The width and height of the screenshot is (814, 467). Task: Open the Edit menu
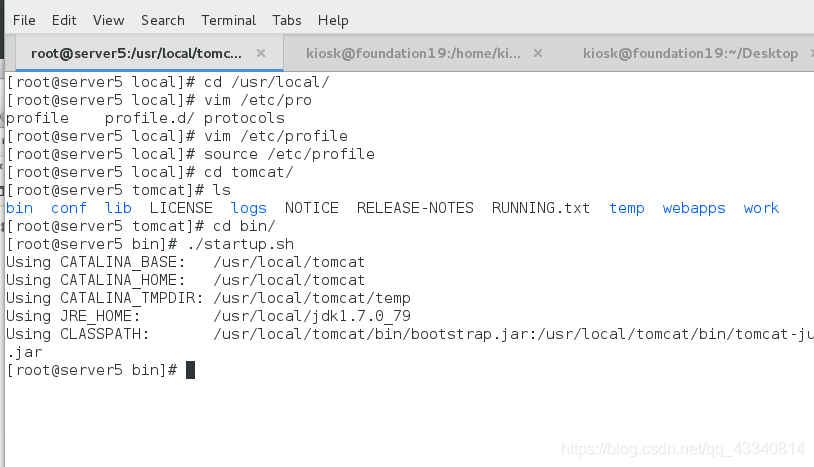pos(64,20)
